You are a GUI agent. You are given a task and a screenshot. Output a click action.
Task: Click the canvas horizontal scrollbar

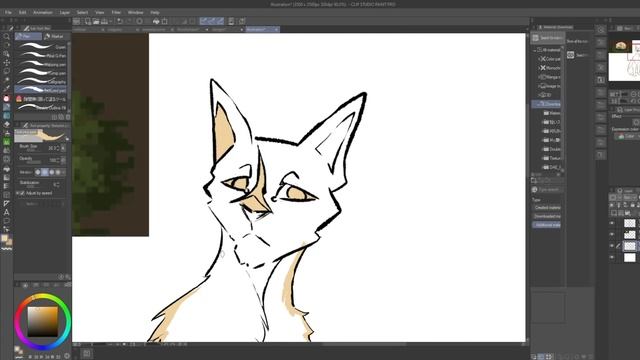coord(363,345)
